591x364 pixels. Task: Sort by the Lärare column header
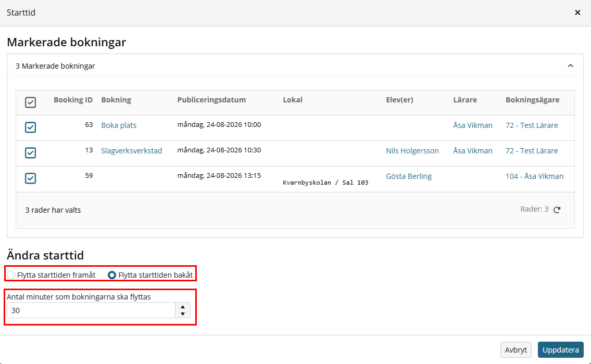point(465,100)
